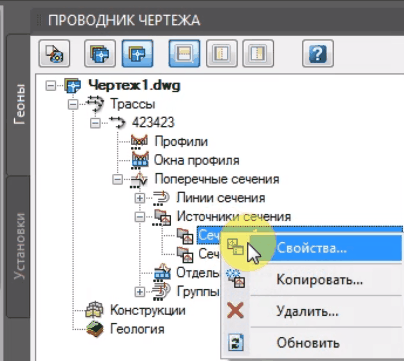Click the sixth toolbar split-view button
Image resolution: width=404 pixels, height=361 pixels.
(258, 53)
